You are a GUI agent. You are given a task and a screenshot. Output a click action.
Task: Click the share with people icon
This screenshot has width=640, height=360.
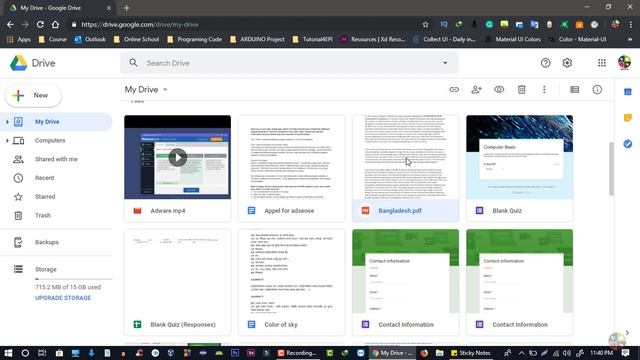coord(476,89)
